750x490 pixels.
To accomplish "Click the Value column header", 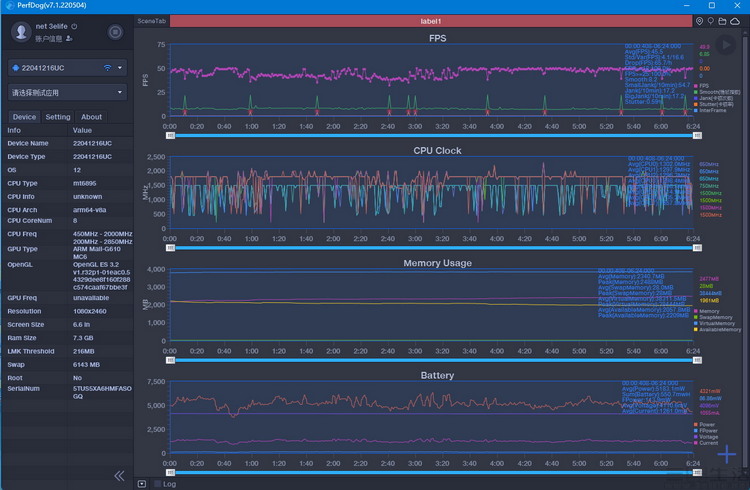I will point(82,130).
